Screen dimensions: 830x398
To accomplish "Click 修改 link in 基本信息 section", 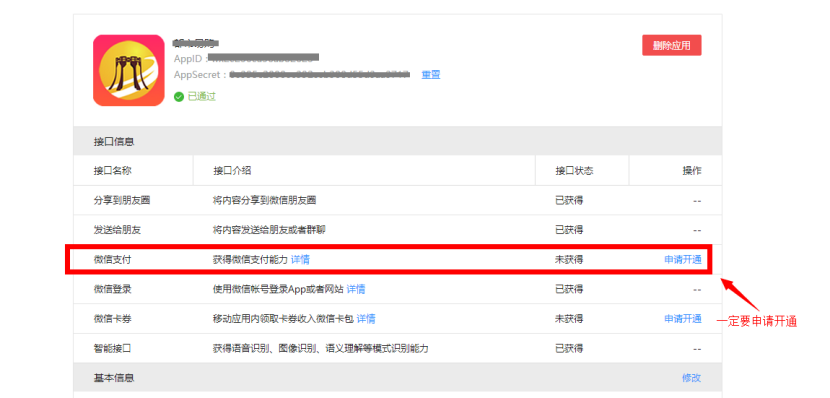I will point(691,378).
